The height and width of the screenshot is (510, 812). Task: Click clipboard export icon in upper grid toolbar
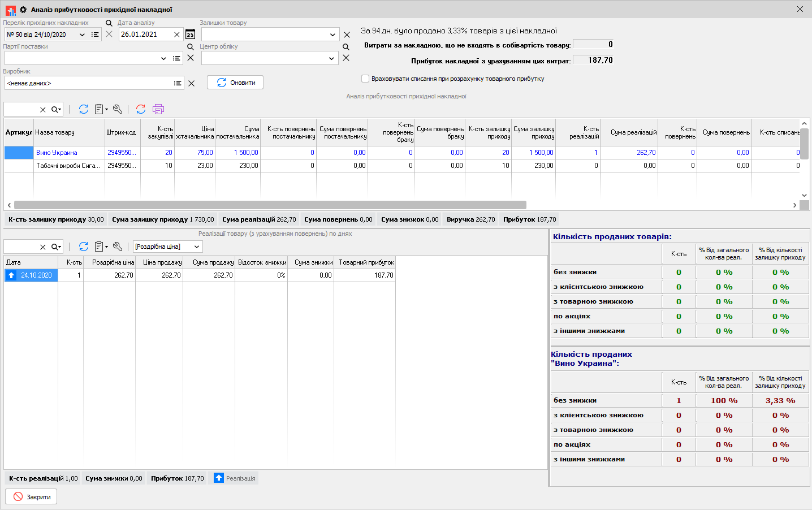[100, 109]
